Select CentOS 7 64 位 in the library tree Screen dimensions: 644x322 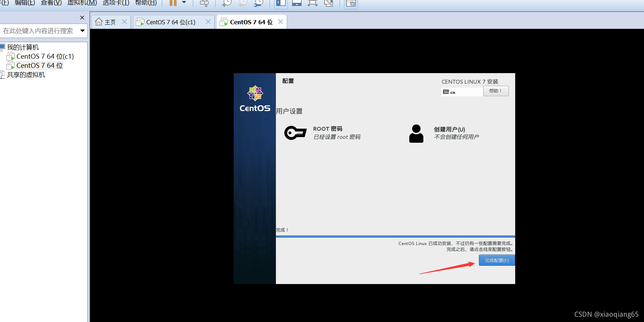(x=40, y=65)
